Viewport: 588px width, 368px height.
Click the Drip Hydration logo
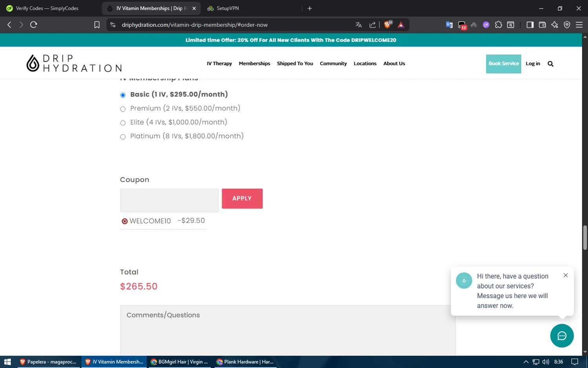74,63
